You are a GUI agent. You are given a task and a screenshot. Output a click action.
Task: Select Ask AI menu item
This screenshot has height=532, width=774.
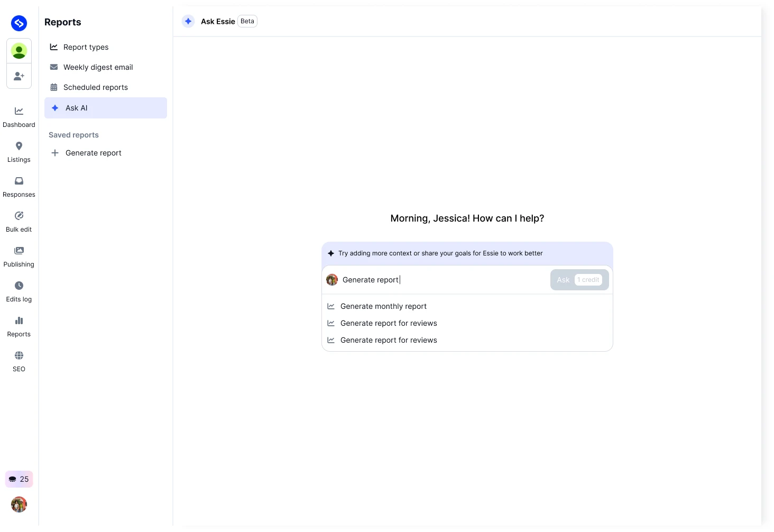106,108
